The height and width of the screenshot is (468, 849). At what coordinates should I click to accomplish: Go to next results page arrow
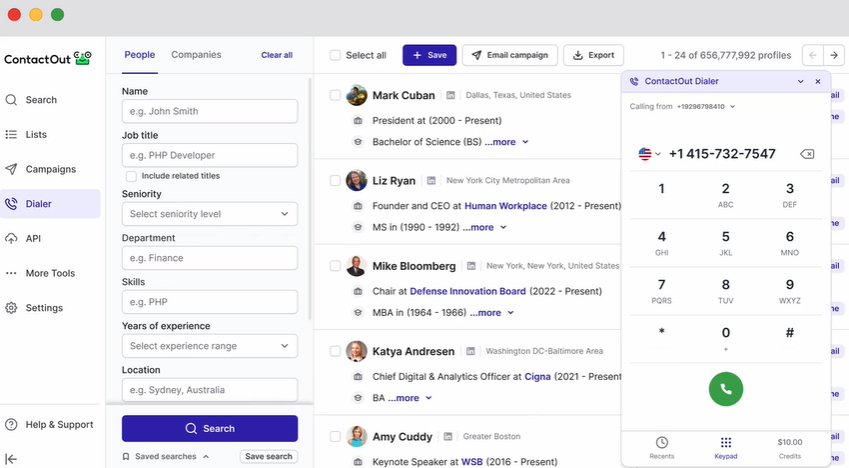[834, 55]
